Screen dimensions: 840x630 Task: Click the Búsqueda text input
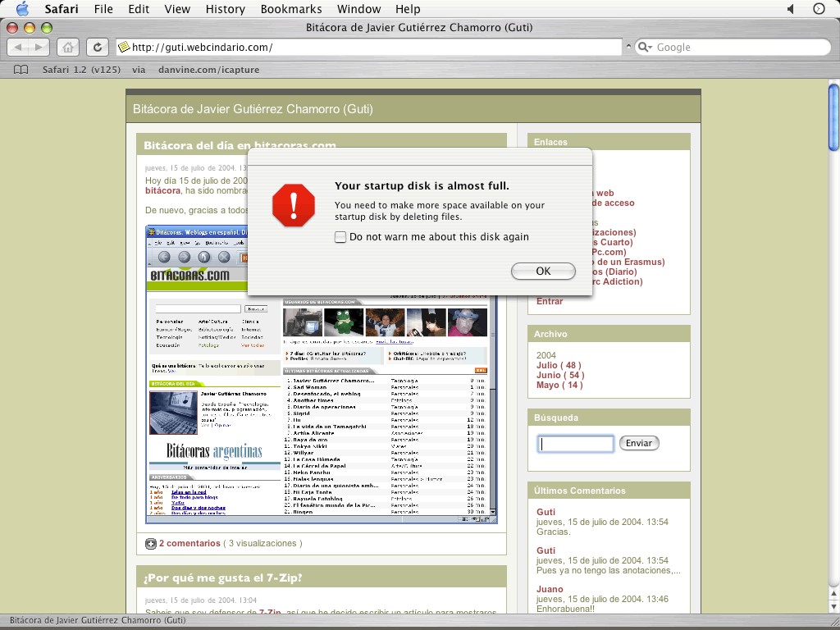pos(575,444)
